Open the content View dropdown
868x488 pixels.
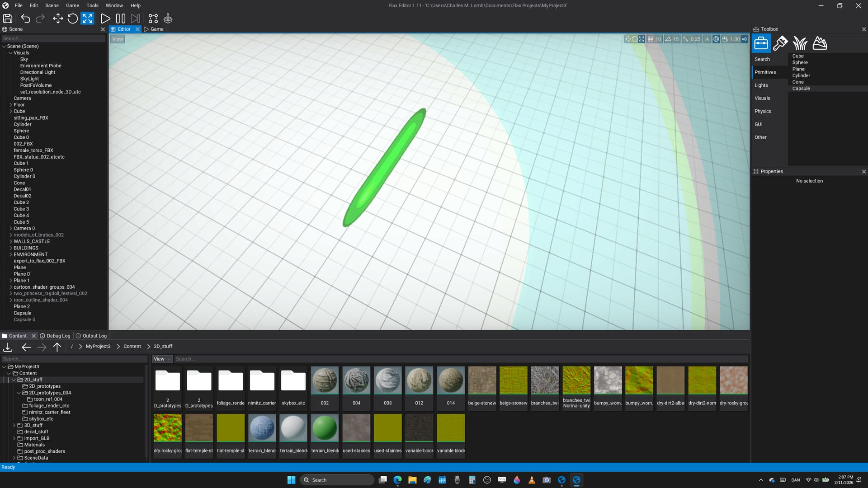point(162,359)
